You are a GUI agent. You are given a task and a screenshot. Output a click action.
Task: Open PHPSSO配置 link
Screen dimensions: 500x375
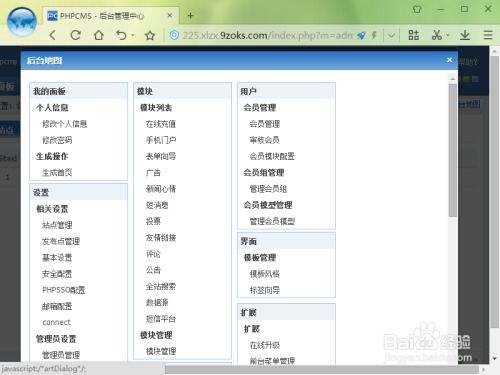(x=63, y=290)
